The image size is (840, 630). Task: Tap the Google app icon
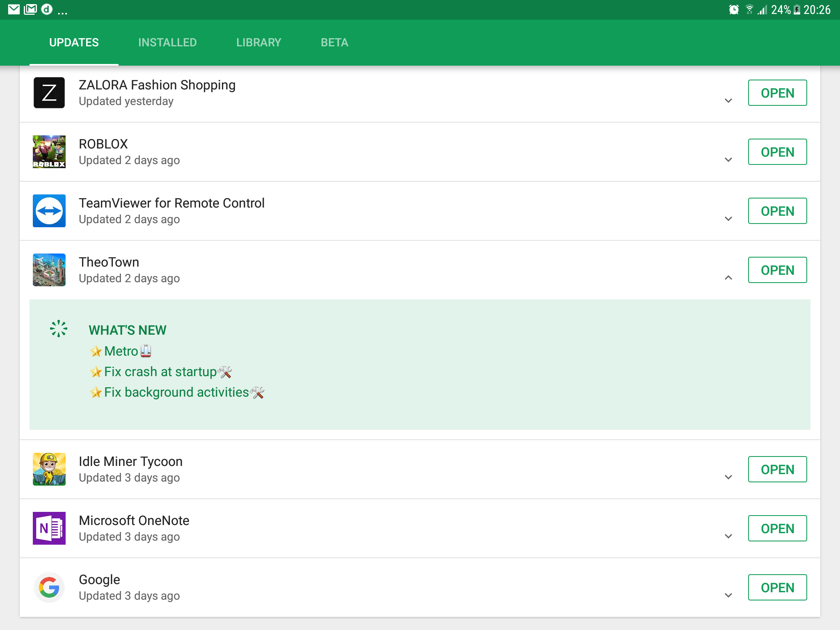(49, 587)
